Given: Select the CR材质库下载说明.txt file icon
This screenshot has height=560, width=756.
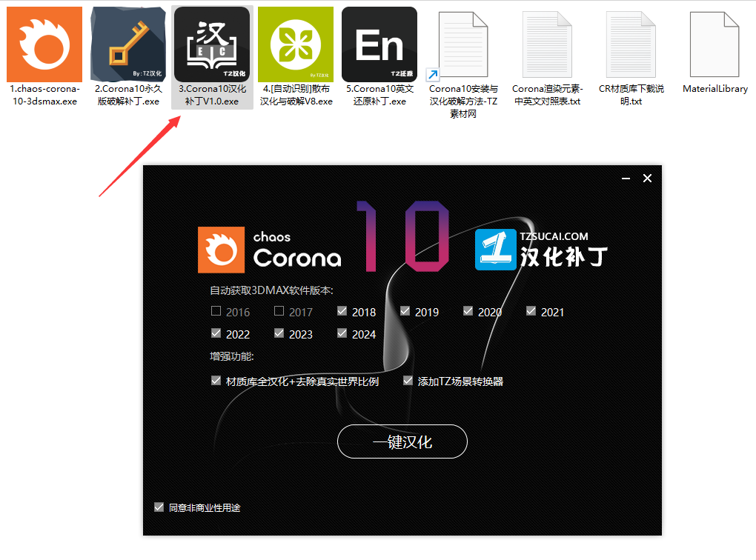Looking at the screenshot, I should click(631, 45).
